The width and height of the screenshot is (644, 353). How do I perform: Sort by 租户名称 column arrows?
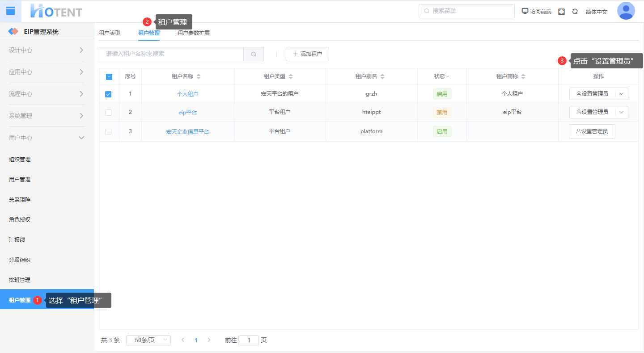coord(199,76)
